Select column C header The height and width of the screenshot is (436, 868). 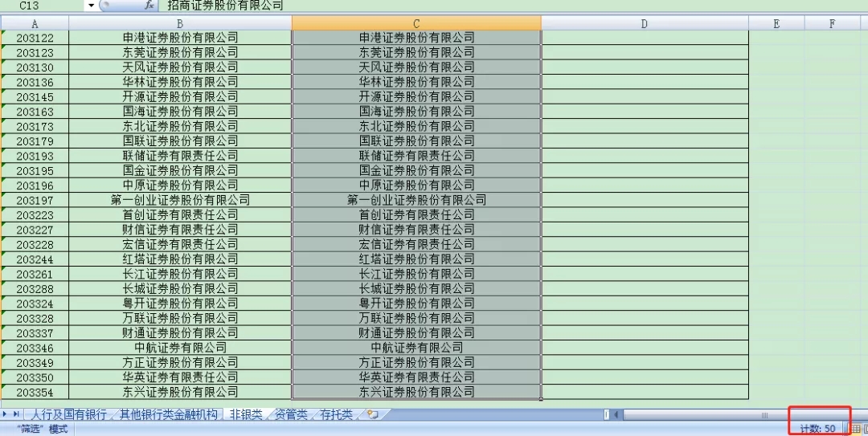coord(416,23)
